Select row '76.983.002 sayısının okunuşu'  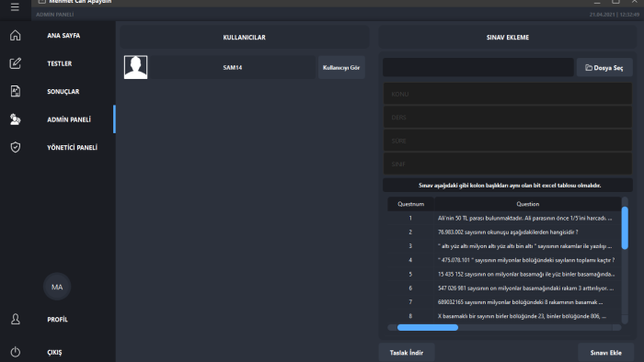tap(504, 232)
